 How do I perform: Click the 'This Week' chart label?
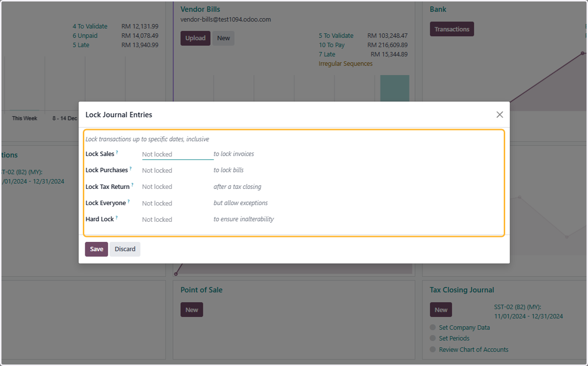24,118
